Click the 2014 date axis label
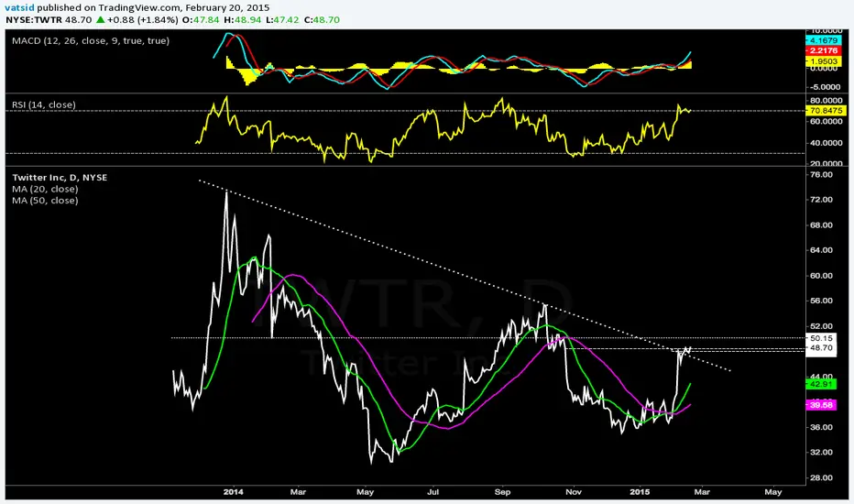The width and height of the screenshot is (854, 504). pyautogui.click(x=233, y=492)
